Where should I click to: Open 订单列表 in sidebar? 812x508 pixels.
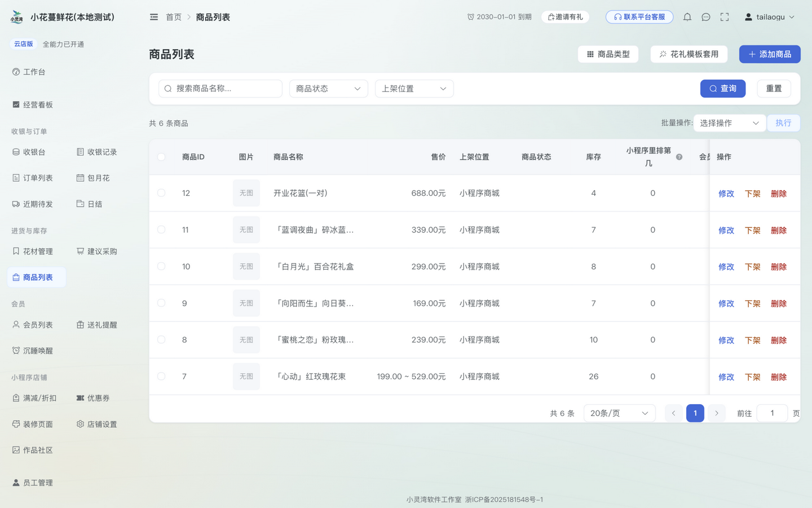click(33, 178)
